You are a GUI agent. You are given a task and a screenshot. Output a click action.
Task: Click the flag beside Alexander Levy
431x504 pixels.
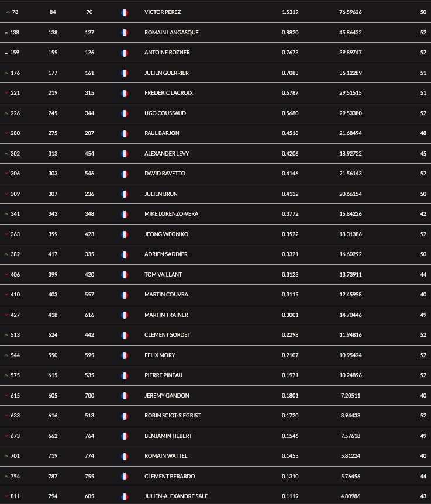click(125, 154)
